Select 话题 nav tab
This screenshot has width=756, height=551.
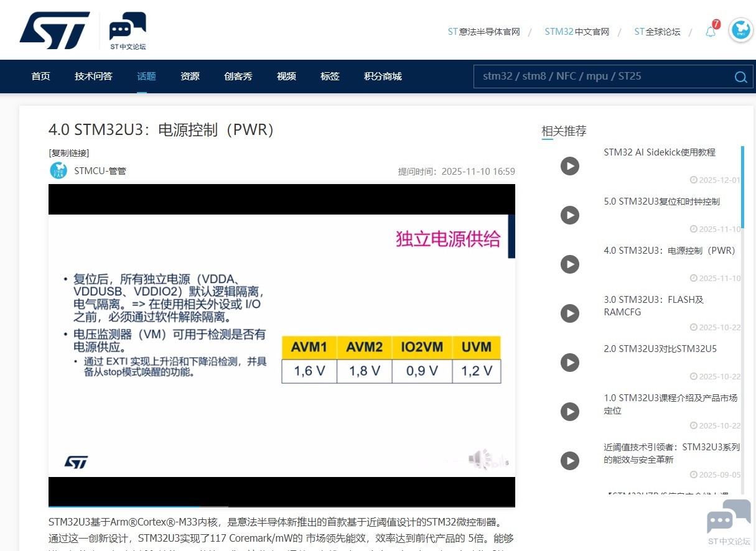click(x=146, y=76)
